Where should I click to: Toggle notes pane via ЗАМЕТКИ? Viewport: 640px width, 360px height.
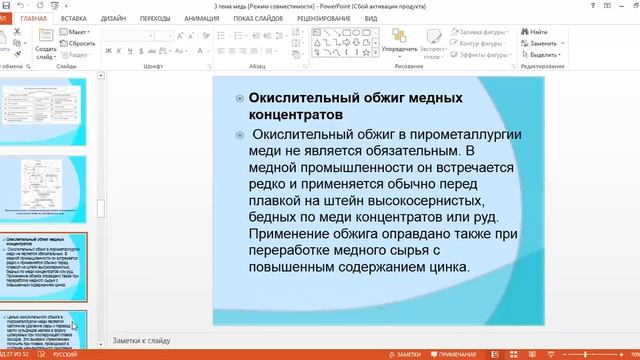tap(404, 354)
